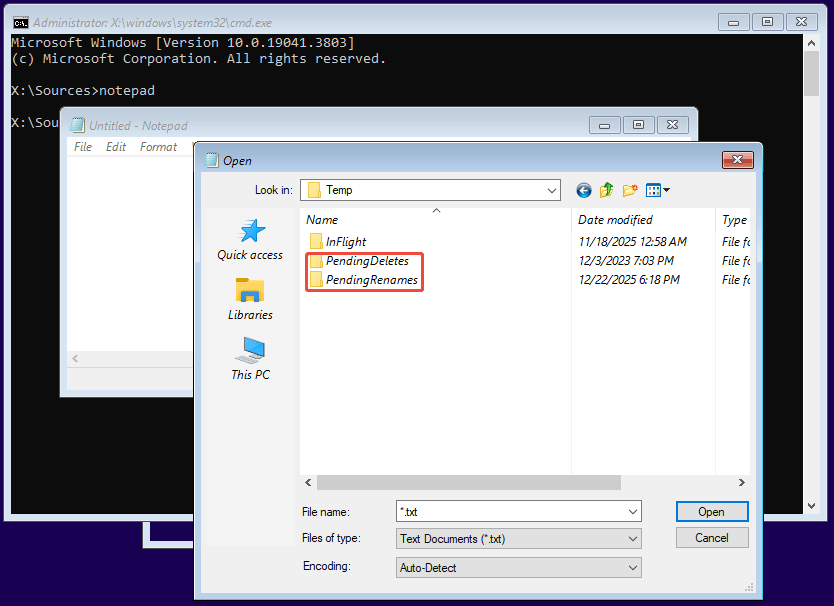Go up one folder level
Image resolution: width=834 pixels, height=606 pixels.
click(x=606, y=190)
